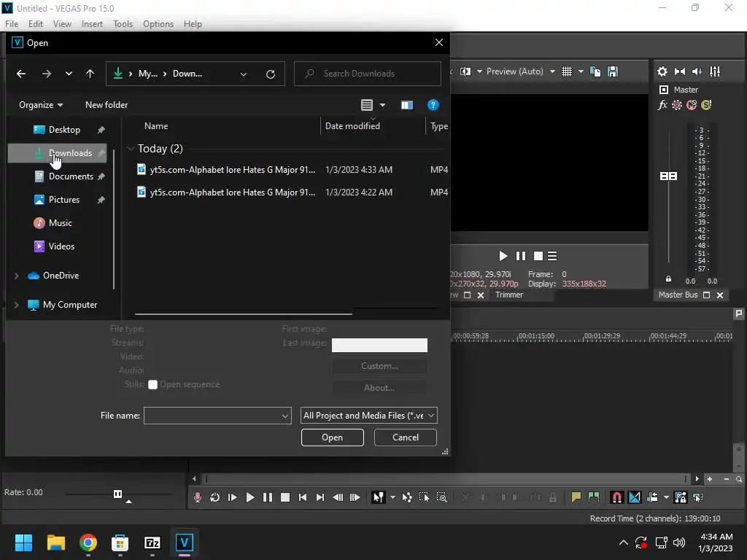The width and height of the screenshot is (747, 560).
Task: Open the preview transport menu icon
Action: [552, 256]
